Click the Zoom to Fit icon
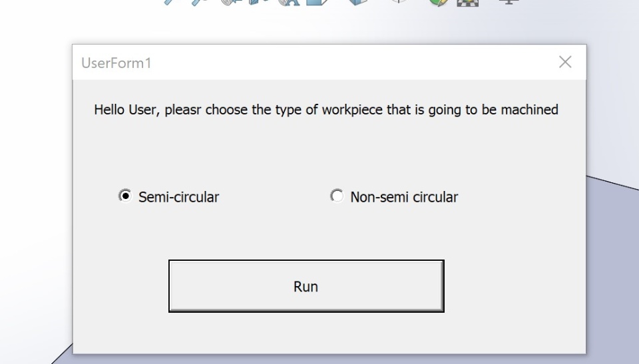Image resolution: width=639 pixels, height=364 pixels. [x=170, y=1]
